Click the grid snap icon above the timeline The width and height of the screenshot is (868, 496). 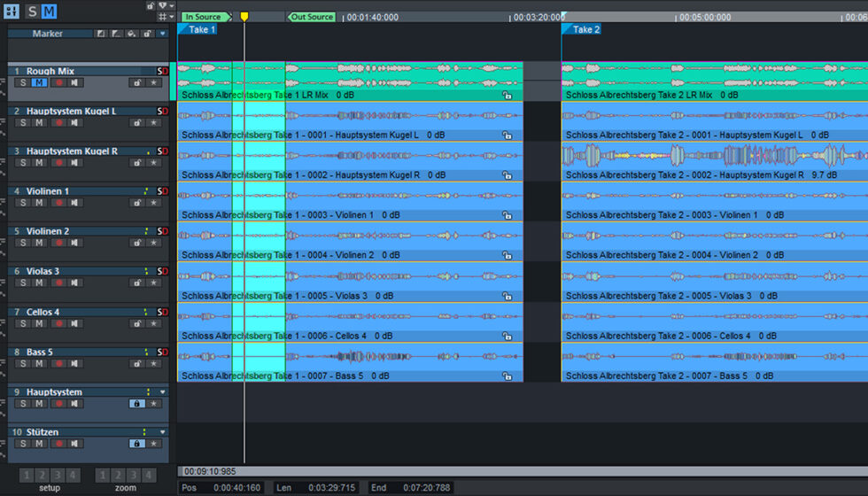161,17
